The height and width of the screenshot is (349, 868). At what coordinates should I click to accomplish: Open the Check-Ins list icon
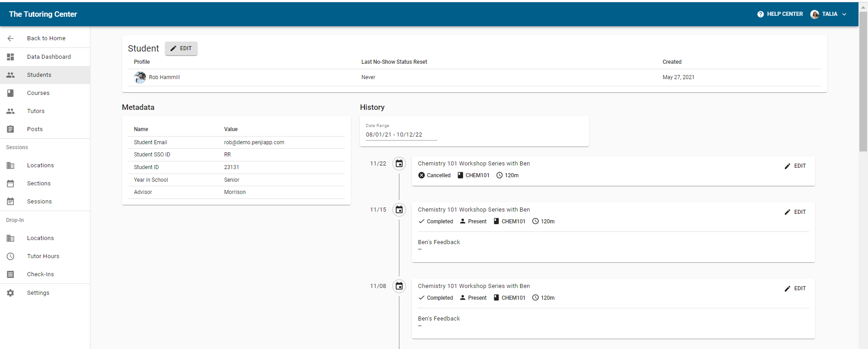point(10,274)
